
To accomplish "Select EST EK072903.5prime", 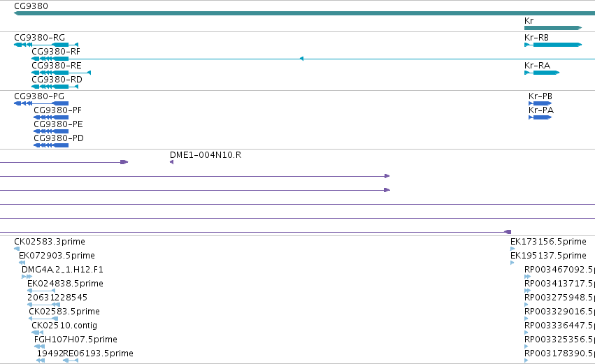I will pos(57,256).
